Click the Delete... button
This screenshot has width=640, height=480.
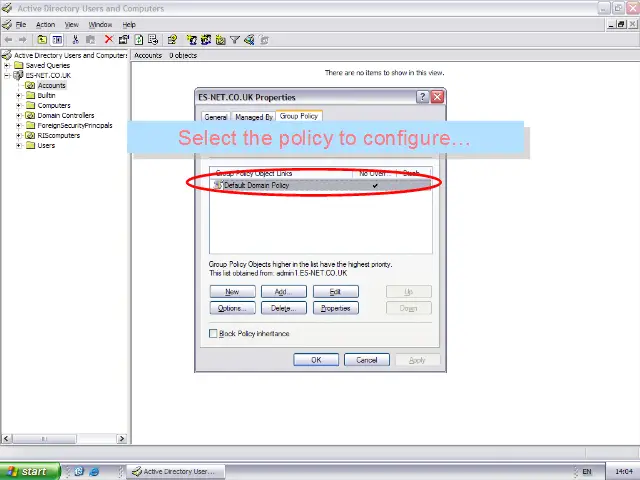284,308
